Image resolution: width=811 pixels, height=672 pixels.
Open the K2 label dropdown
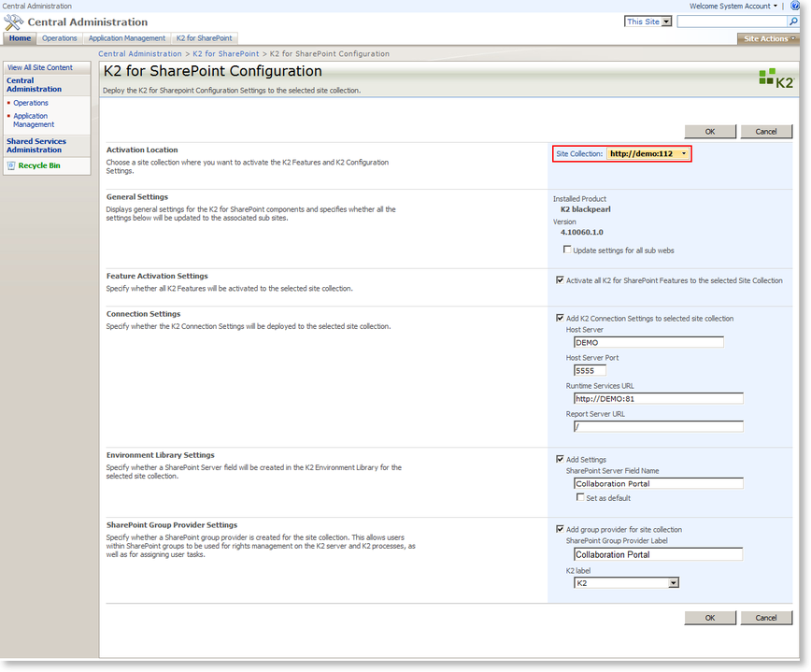pos(626,583)
